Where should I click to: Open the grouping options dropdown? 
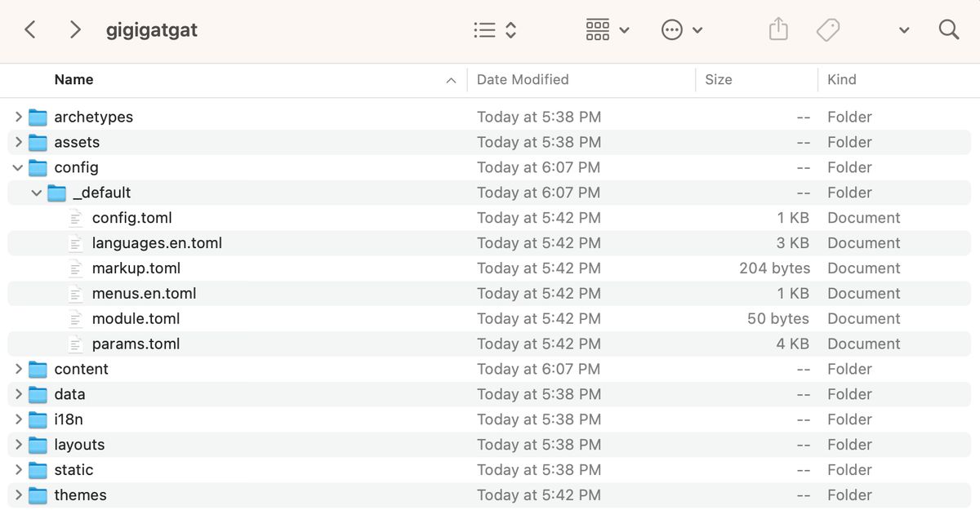click(x=608, y=30)
